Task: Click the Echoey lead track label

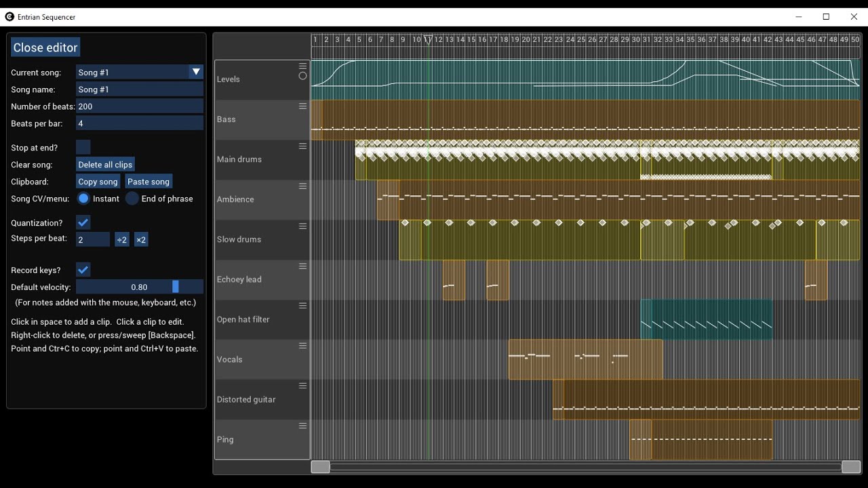Action: [239, 279]
